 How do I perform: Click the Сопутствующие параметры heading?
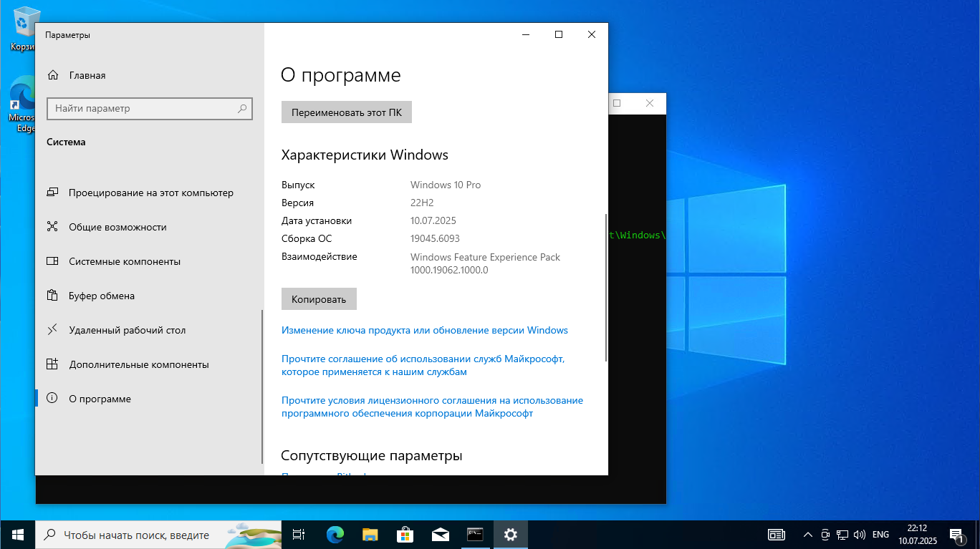point(372,455)
